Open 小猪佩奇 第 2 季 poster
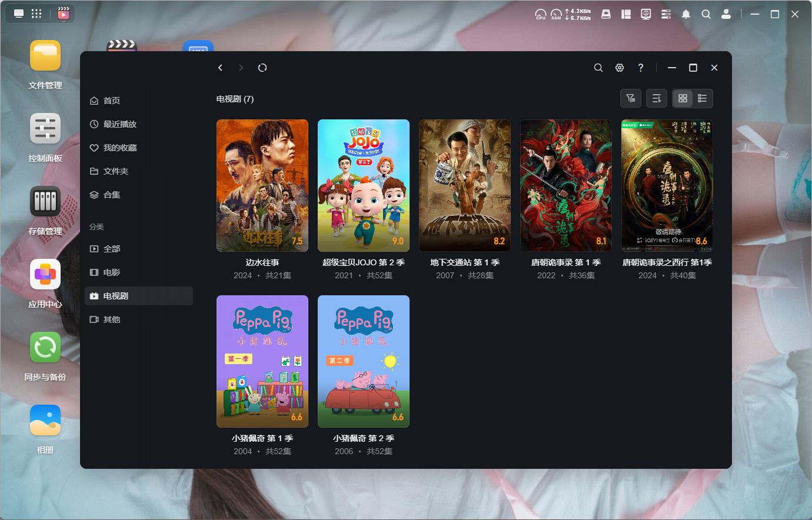 point(364,361)
